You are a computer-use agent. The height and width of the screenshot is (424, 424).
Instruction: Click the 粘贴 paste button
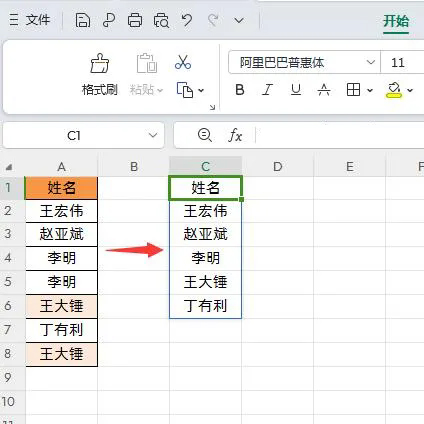click(x=146, y=74)
